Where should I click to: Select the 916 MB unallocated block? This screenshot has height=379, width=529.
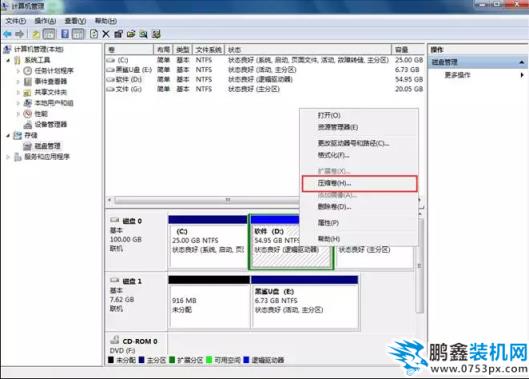209,301
